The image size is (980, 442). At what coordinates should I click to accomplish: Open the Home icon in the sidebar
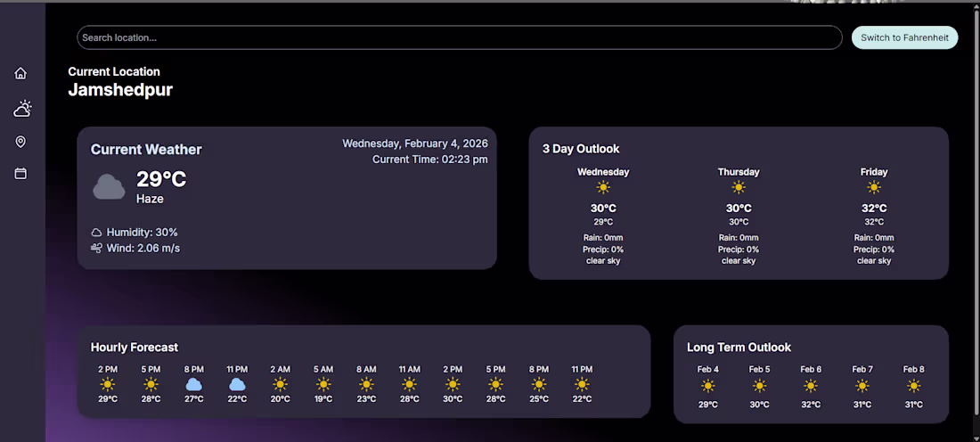pos(20,73)
